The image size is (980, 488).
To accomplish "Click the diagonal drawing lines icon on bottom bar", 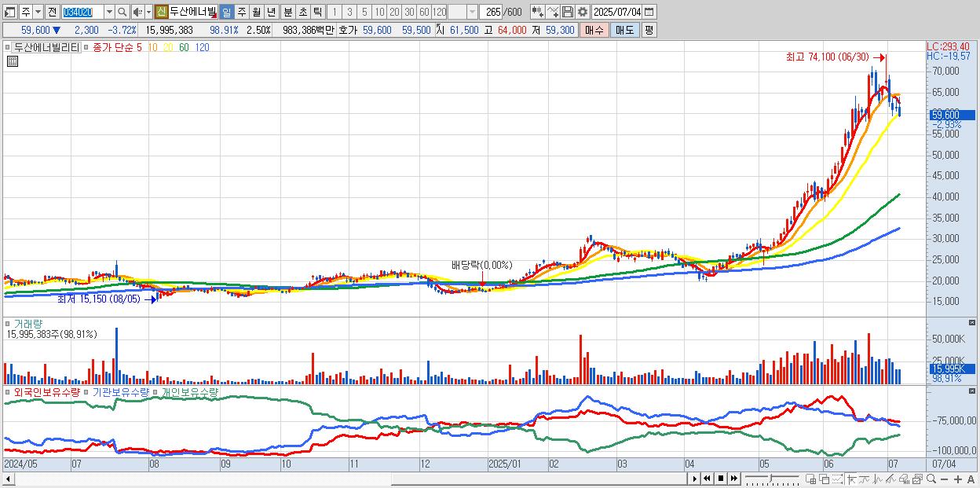I will click(x=891, y=479).
